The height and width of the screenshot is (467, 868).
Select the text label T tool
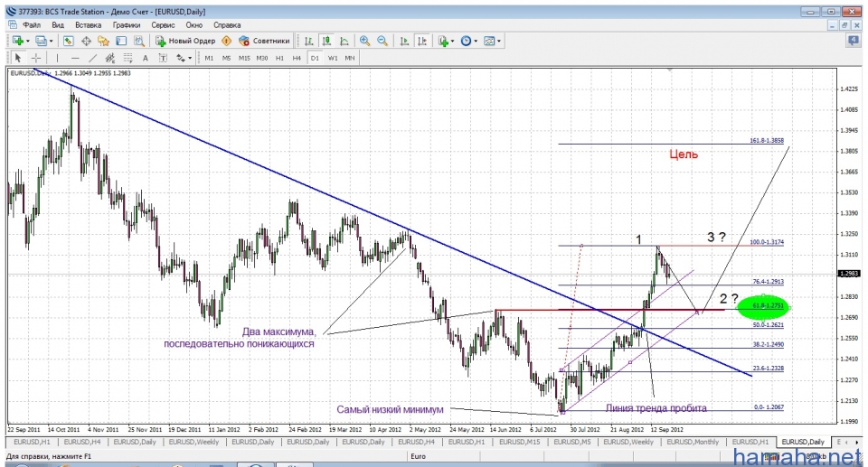tap(163, 58)
